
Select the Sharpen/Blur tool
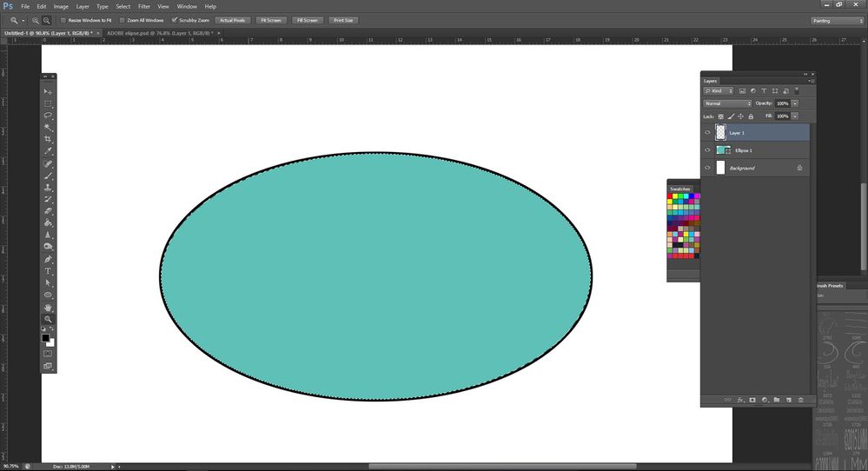coord(48,235)
